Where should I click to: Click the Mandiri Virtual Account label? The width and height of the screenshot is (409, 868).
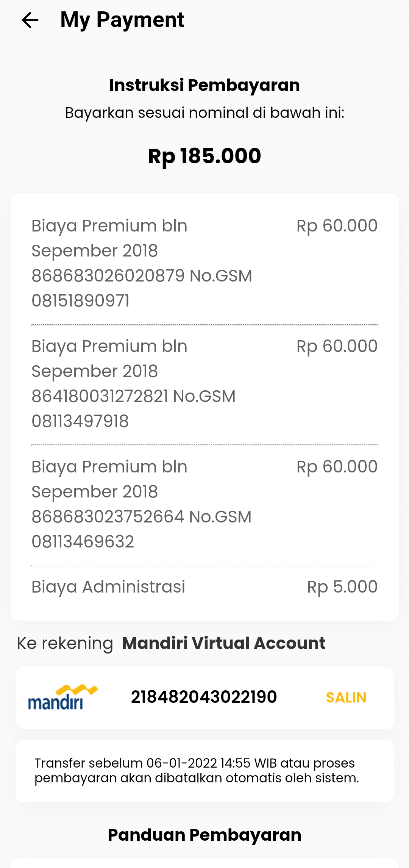pos(223,643)
